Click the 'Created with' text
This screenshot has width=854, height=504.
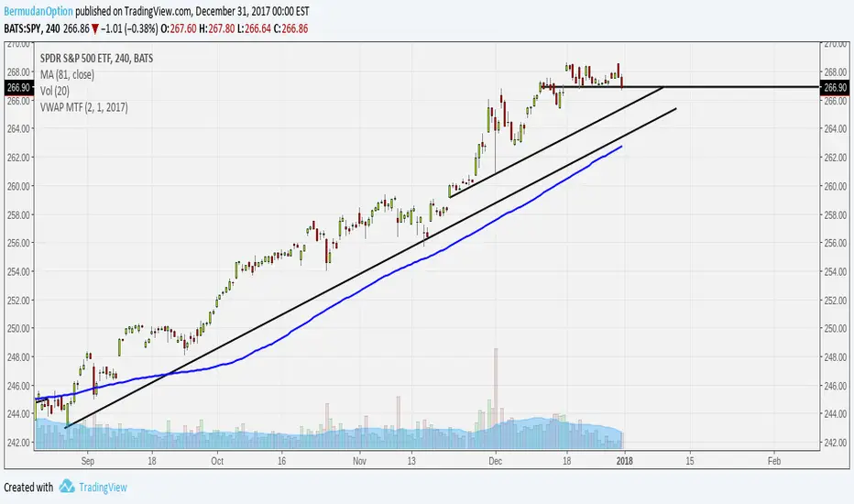point(28,488)
